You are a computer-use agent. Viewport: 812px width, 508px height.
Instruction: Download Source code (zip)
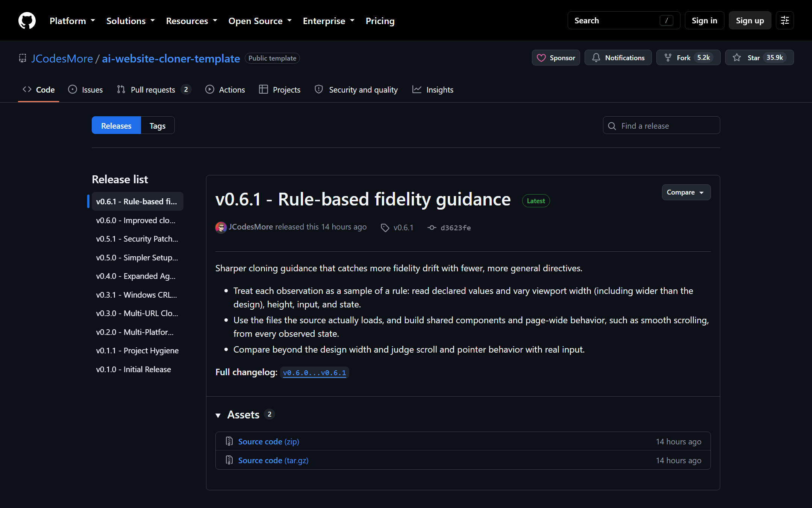(268, 441)
